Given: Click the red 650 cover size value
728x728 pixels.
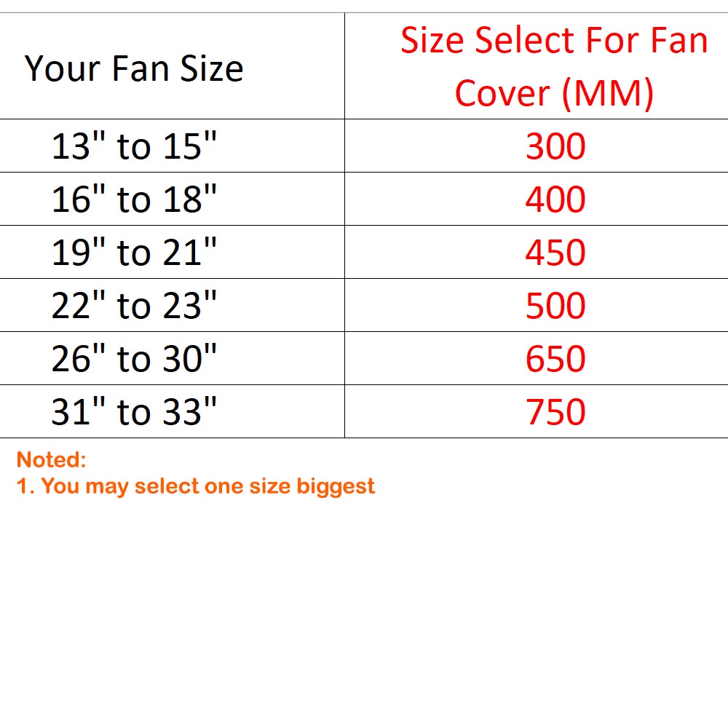Looking at the screenshot, I should tap(555, 359).
